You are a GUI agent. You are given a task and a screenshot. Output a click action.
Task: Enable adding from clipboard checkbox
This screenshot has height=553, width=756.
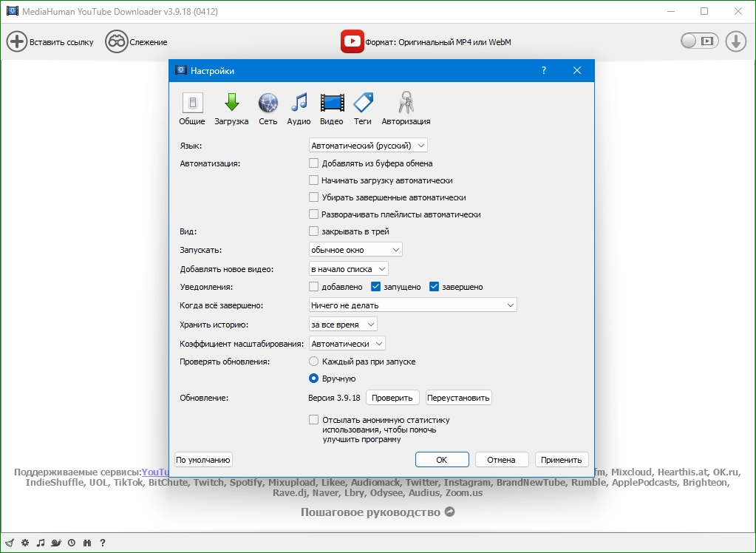pyautogui.click(x=313, y=163)
